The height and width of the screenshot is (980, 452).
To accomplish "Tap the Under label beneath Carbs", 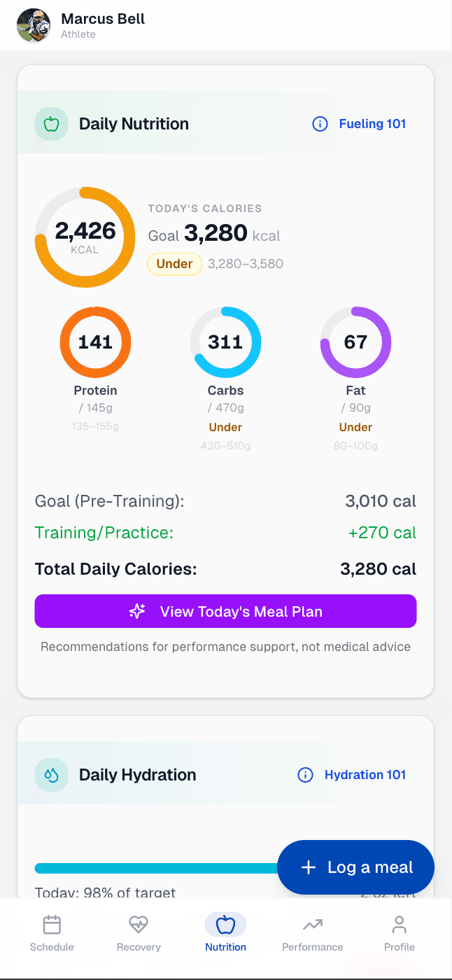I will [225, 426].
